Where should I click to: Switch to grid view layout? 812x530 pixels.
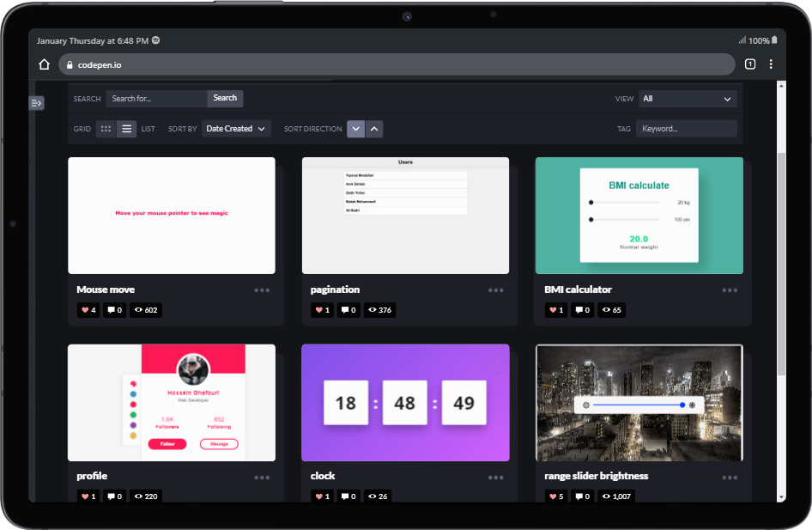106,129
